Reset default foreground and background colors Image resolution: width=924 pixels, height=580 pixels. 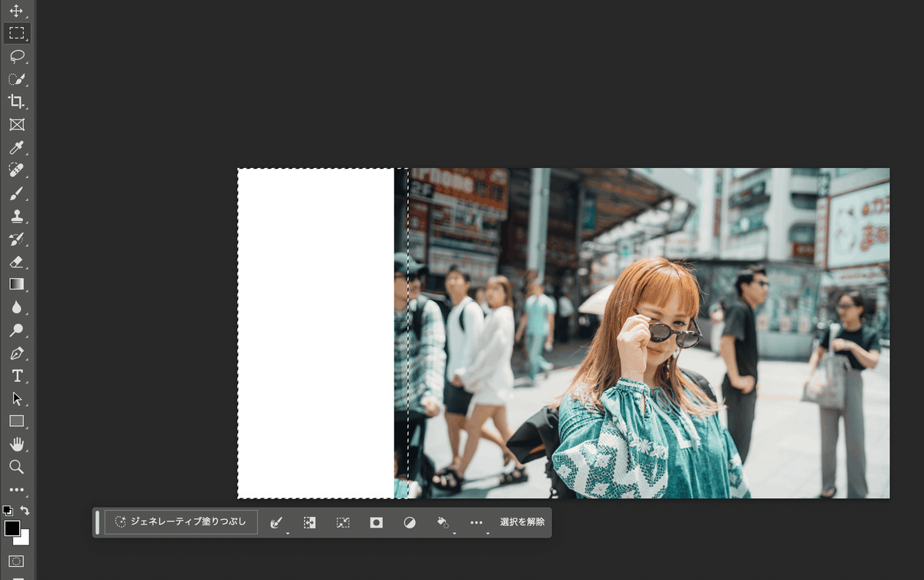(8, 510)
